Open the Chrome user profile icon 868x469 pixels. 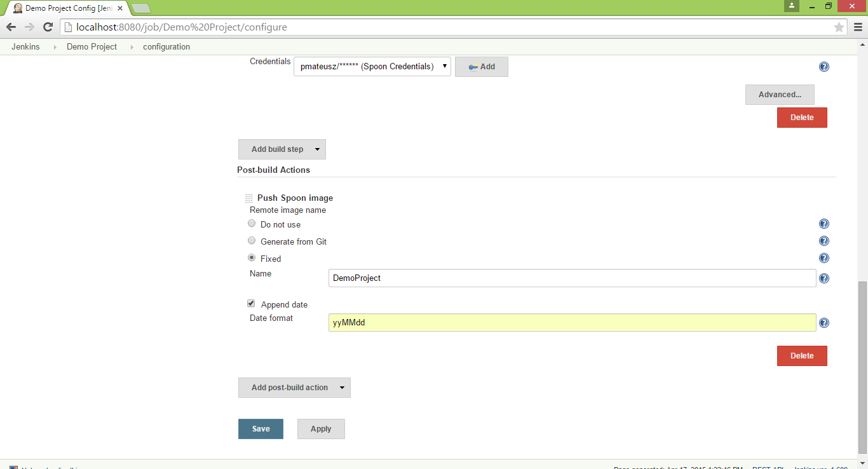[x=791, y=6]
